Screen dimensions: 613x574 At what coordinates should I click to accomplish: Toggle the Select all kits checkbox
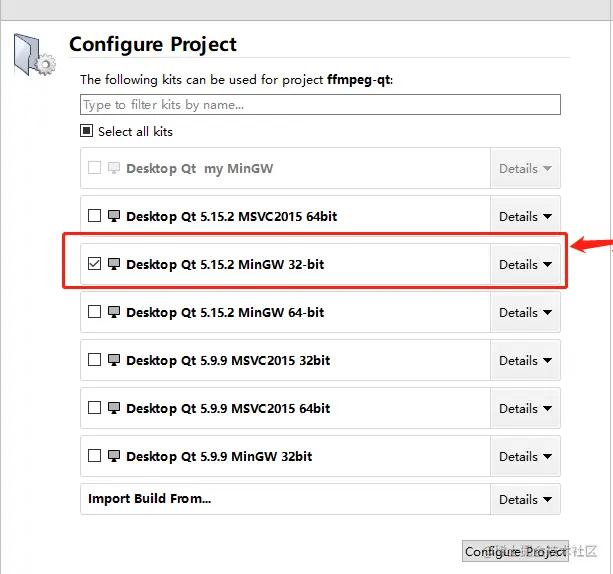86,131
